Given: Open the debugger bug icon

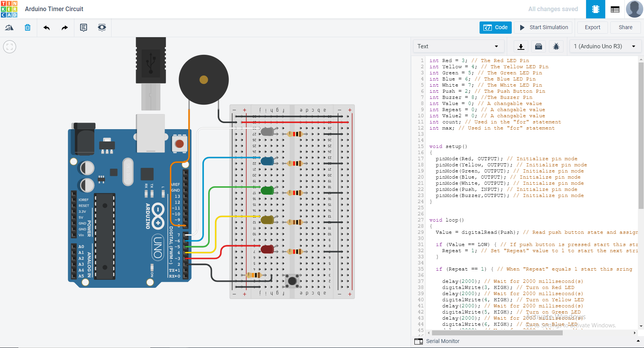Looking at the screenshot, I should click(x=556, y=46).
